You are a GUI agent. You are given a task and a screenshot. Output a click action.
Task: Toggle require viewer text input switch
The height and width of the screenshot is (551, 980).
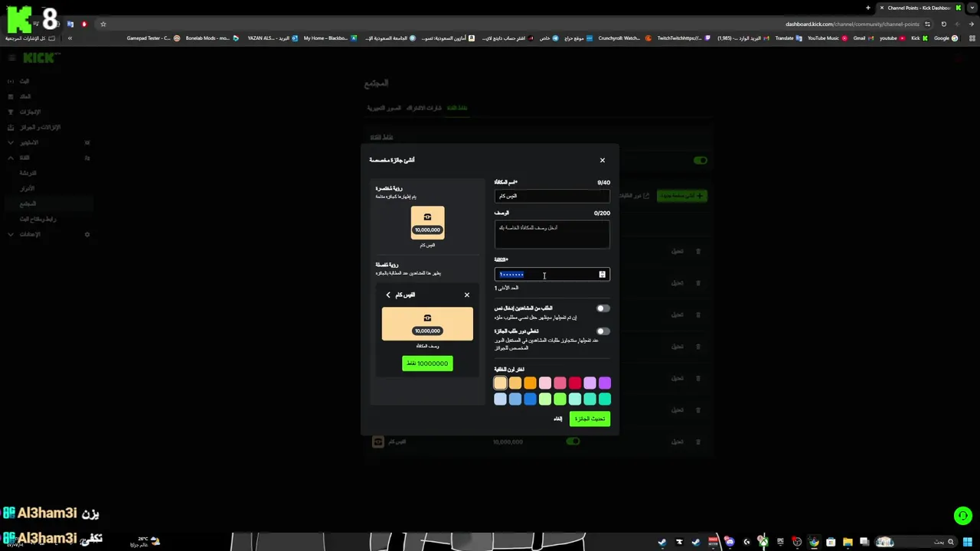coord(603,308)
